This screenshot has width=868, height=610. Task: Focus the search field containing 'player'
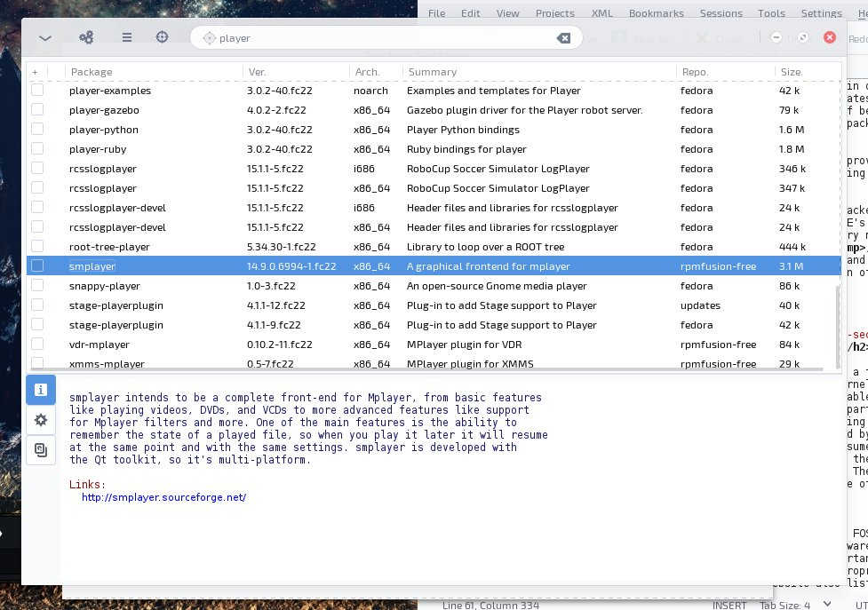pyautogui.click(x=385, y=38)
